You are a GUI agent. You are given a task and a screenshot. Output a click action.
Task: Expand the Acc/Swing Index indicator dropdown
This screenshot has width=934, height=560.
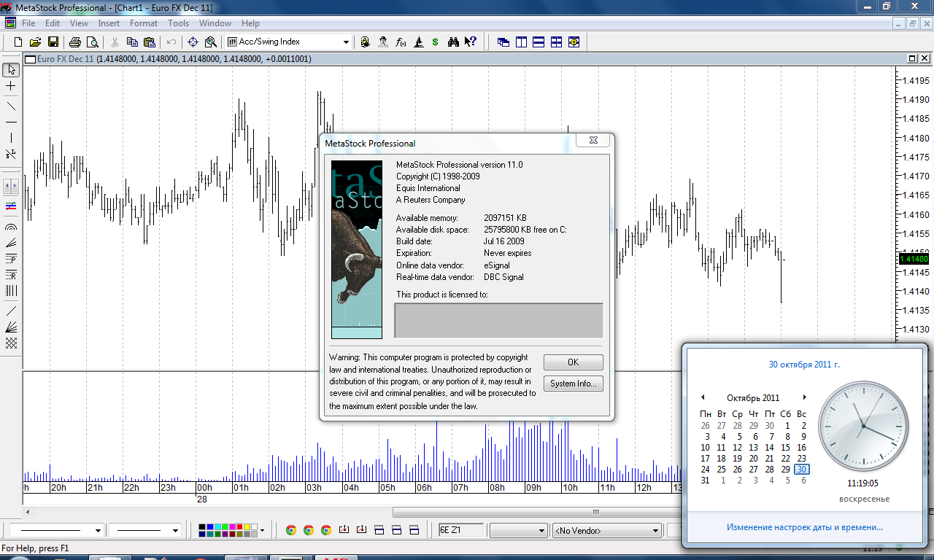tap(346, 42)
